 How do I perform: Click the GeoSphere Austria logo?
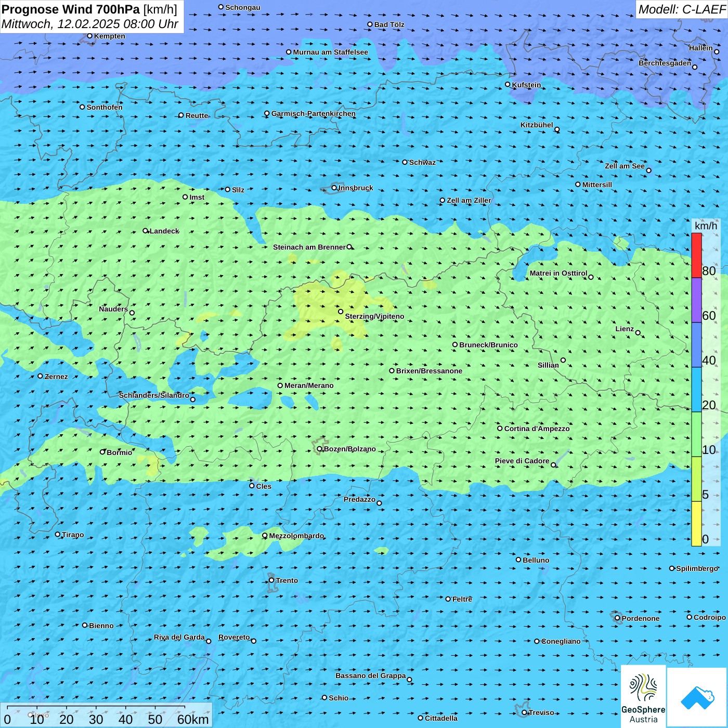click(x=643, y=697)
